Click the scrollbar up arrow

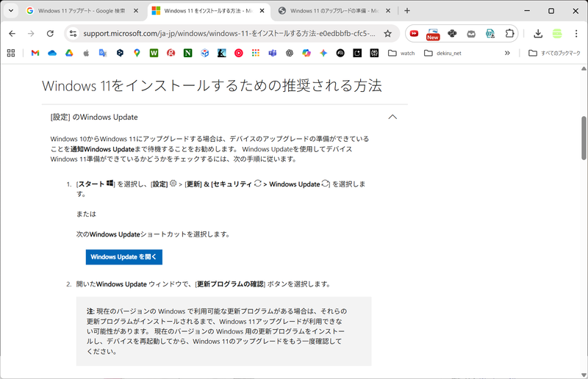tap(584, 68)
